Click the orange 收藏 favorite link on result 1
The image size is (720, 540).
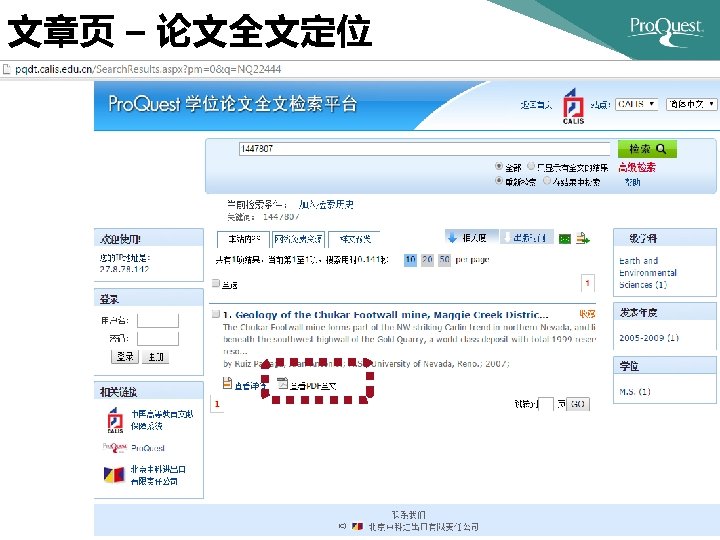pyautogui.click(x=587, y=314)
